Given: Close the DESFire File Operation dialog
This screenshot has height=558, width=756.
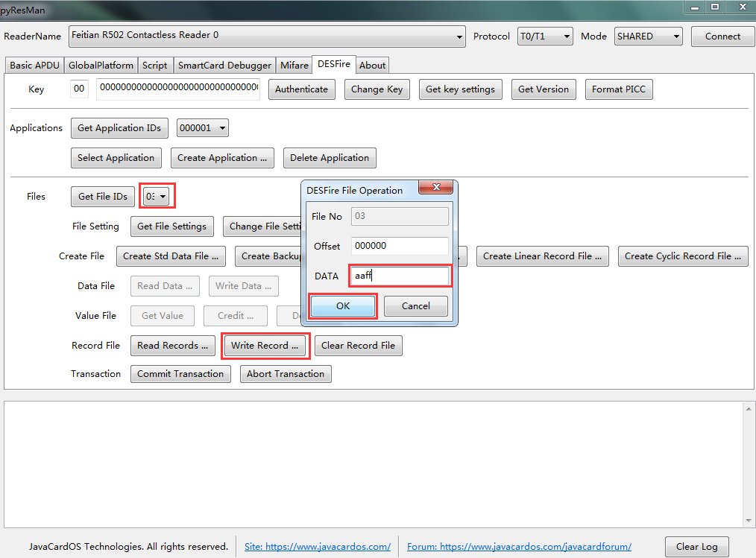Looking at the screenshot, I should (x=436, y=188).
